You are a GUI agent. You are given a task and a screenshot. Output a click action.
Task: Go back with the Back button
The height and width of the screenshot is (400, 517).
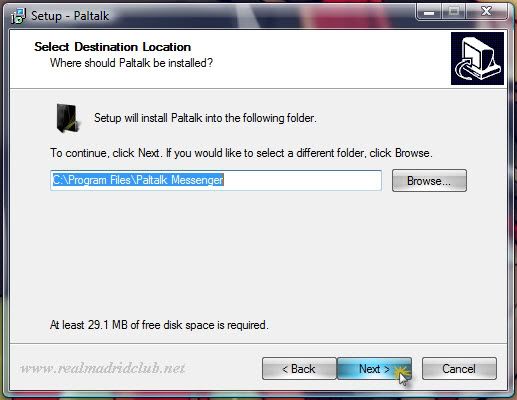point(299,369)
